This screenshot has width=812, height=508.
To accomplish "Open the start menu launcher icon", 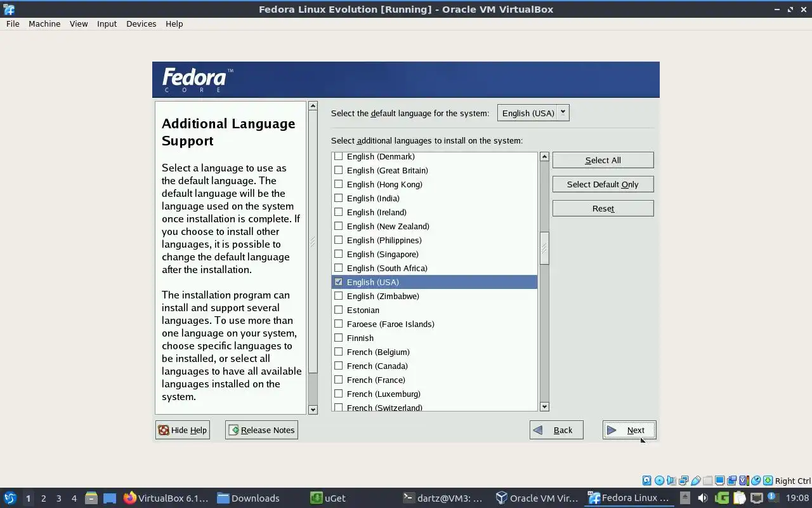I will pos(10,498).
